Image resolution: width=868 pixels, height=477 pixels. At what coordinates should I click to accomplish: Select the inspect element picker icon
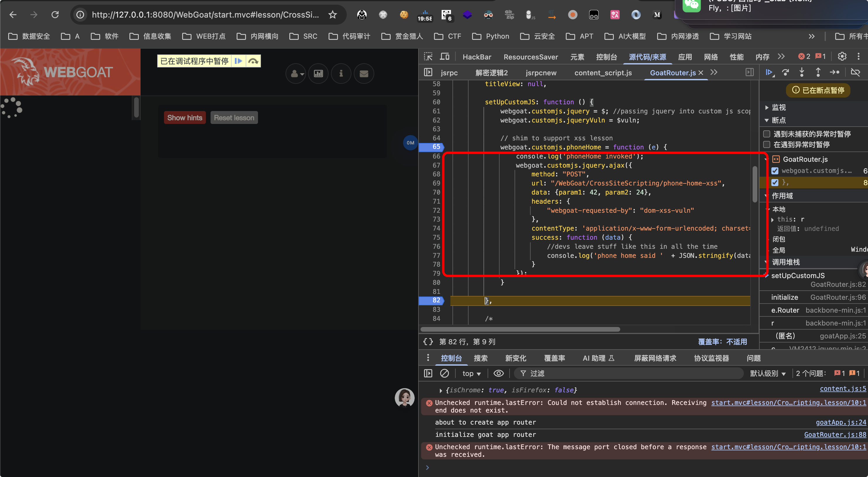pos(428,56)
